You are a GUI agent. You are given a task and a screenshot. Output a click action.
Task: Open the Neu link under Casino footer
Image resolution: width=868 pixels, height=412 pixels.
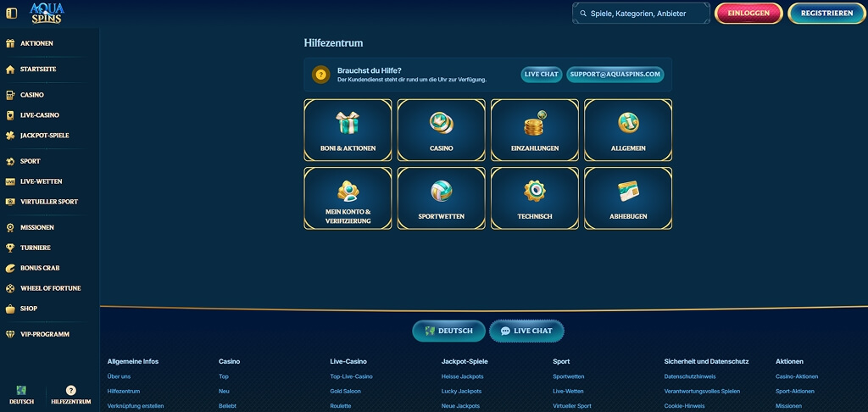pos(224,392)
